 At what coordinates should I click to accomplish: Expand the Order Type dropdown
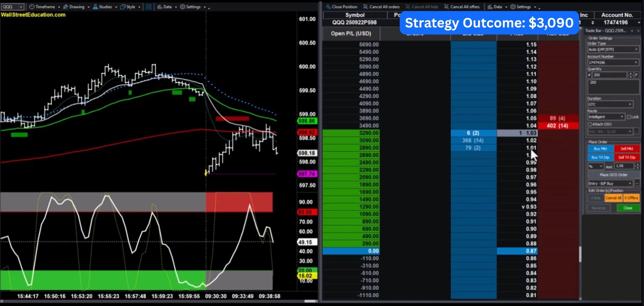[x=613, y=49]
